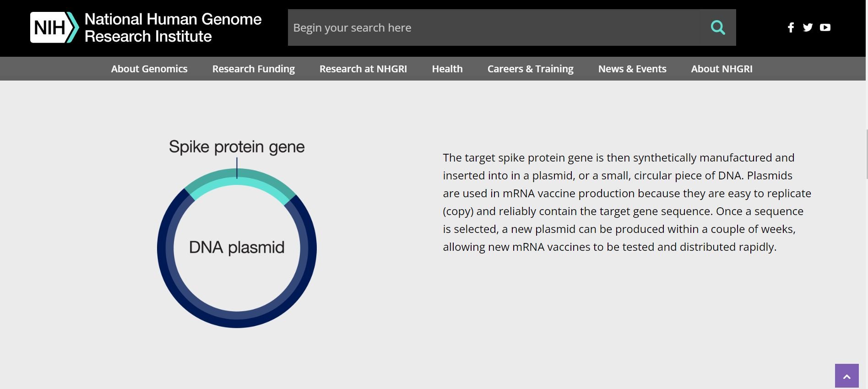Click the purple back-to-top arrow
Screen dimensions: 868x389
click(x=846, y=376)
